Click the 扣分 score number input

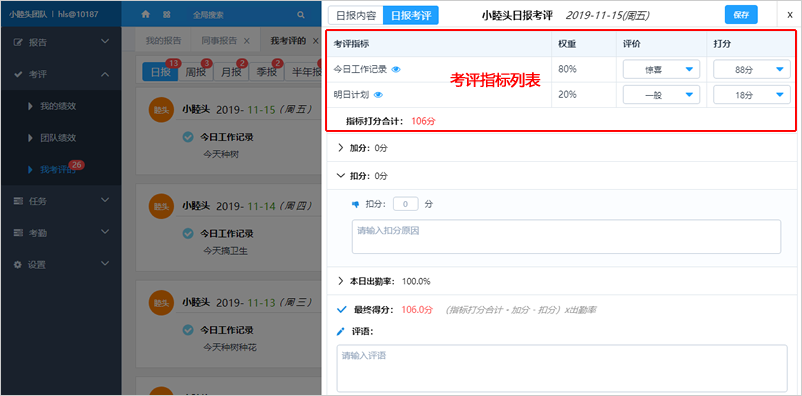(x=406, y=204)
